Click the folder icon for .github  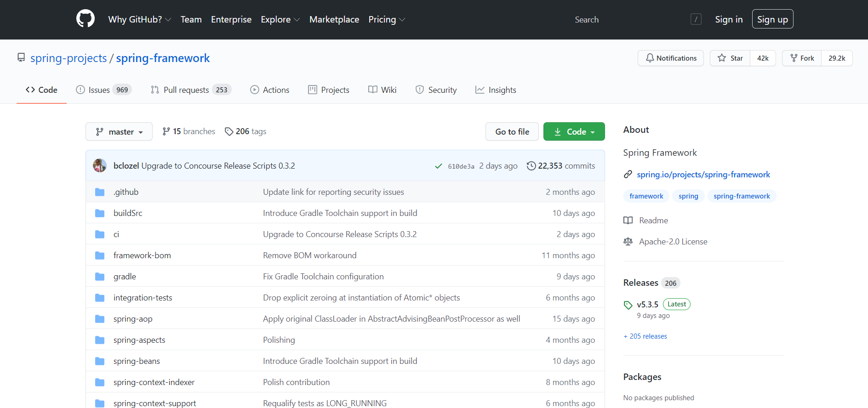pos(100,192)
